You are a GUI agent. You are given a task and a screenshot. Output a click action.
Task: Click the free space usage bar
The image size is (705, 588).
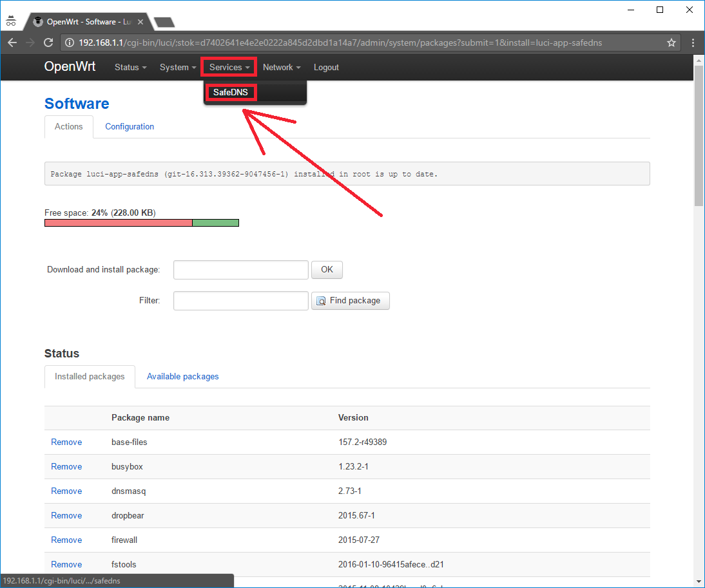[142, 223]
